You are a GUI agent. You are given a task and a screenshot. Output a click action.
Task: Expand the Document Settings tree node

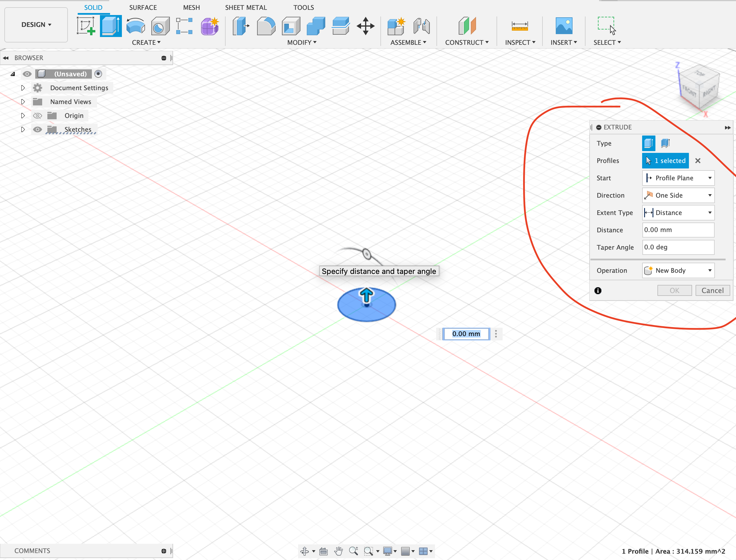point(23,88)
